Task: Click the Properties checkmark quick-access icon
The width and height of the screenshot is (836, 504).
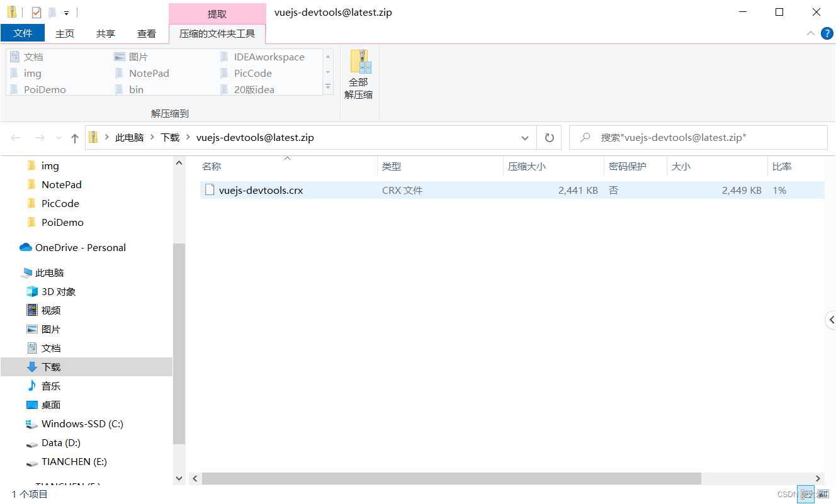Action: tap(36, 12)
